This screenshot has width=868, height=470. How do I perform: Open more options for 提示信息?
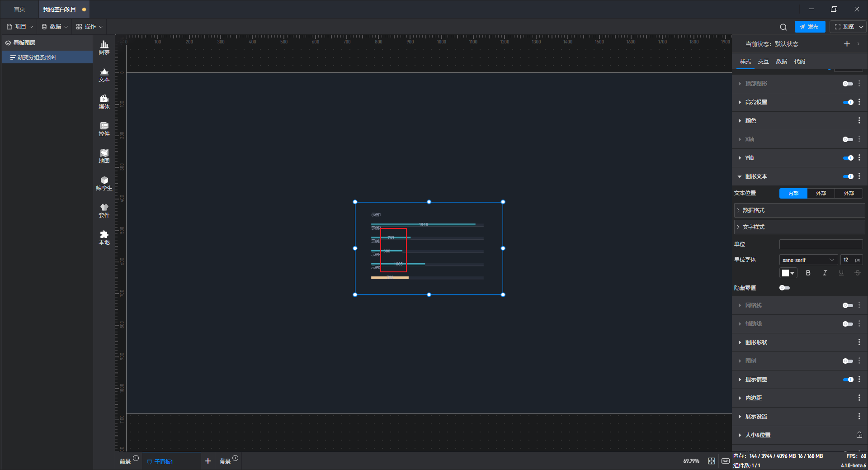(859, 380)
